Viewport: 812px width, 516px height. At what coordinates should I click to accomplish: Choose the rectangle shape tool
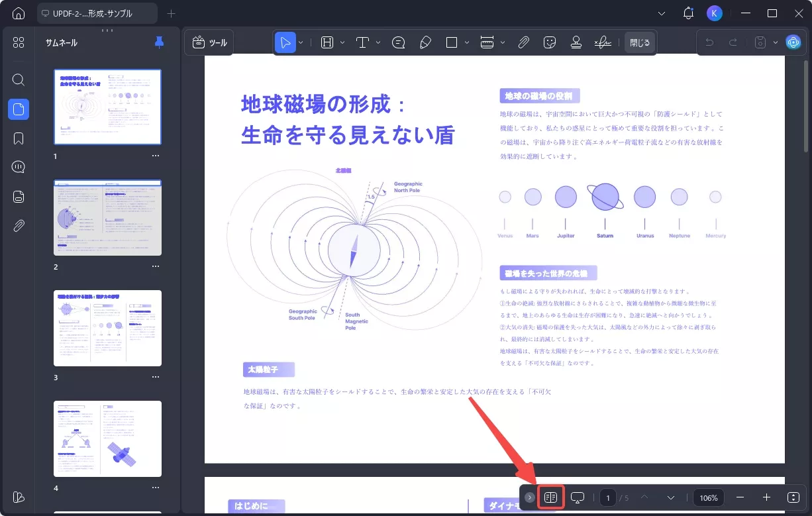(451, 42)
